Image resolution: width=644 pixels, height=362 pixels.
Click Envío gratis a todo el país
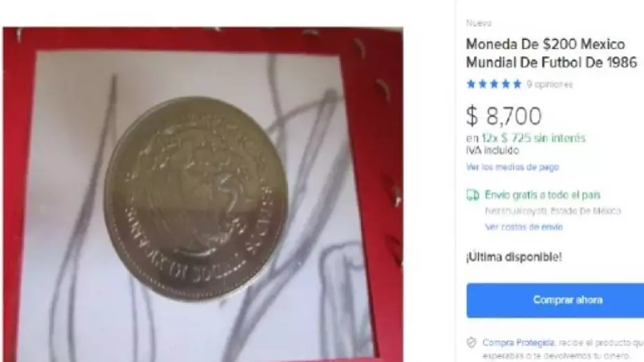[x=543, y=195]
